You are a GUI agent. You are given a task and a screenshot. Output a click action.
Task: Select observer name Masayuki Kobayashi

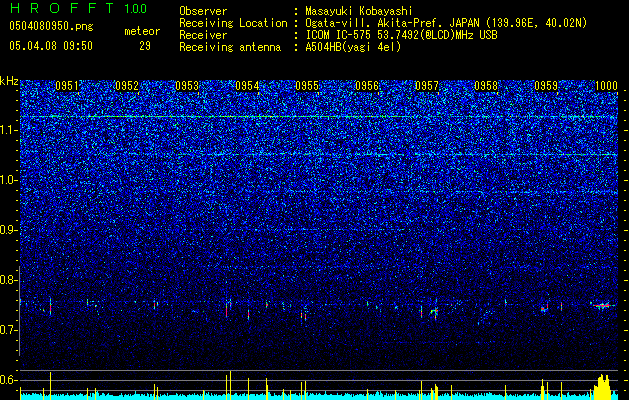pos(358,12)
